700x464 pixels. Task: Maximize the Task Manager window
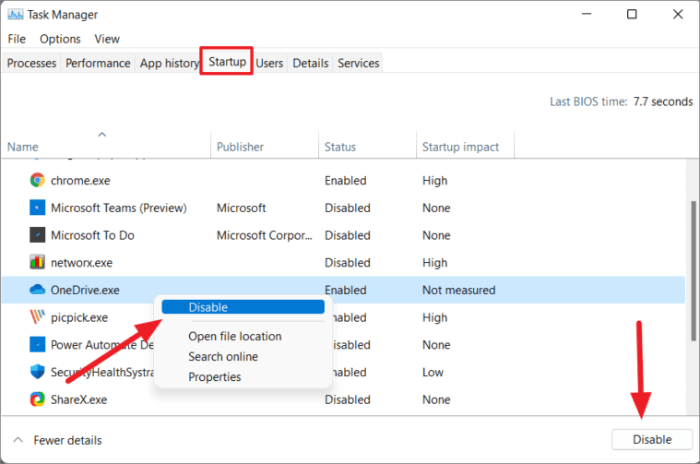[x=632, y=14]
